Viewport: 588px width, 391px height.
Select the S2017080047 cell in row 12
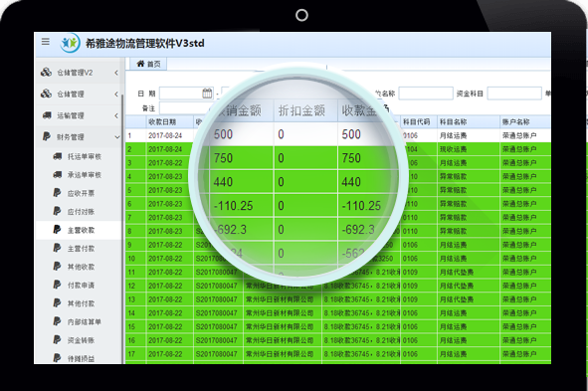(x=218, y=286)
